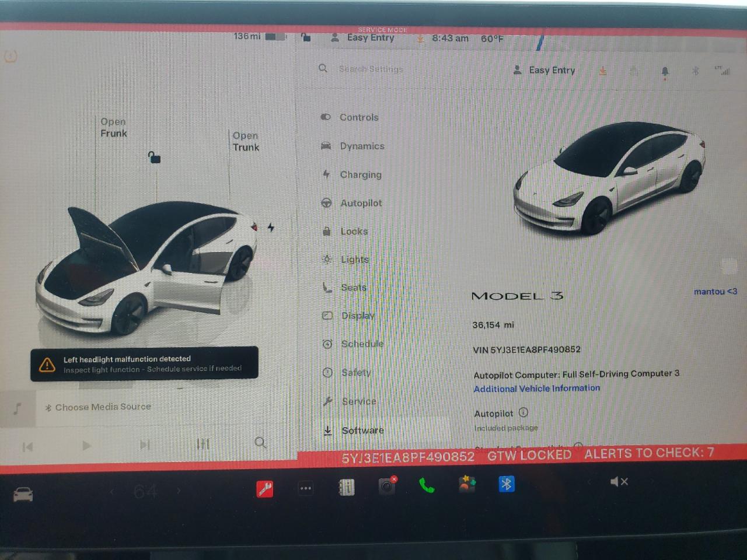This screenshot has height=560, width=747.
Task: Tap the garage icon in settings header
Action: [634, 71]
